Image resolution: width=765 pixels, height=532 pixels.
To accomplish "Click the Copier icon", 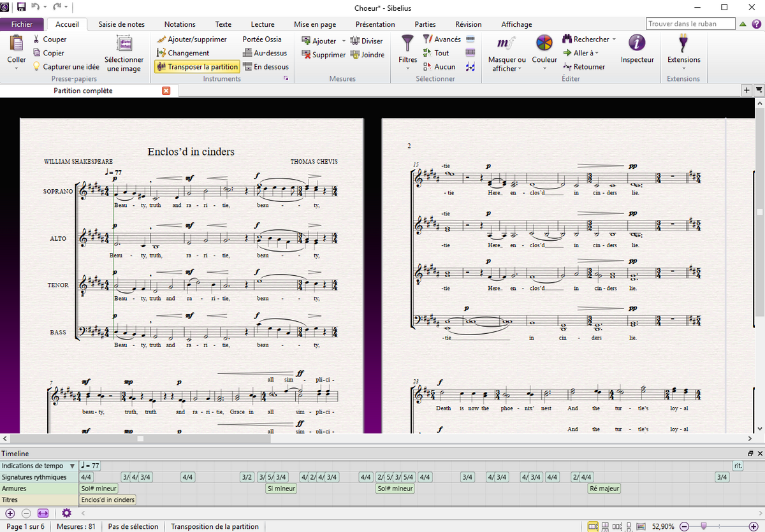I will point(36,53).
